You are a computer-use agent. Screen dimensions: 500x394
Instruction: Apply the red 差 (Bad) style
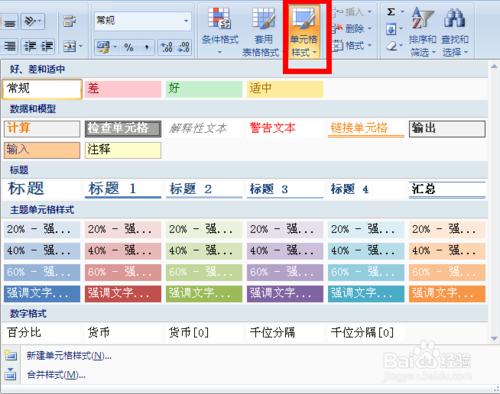point(123,89)
